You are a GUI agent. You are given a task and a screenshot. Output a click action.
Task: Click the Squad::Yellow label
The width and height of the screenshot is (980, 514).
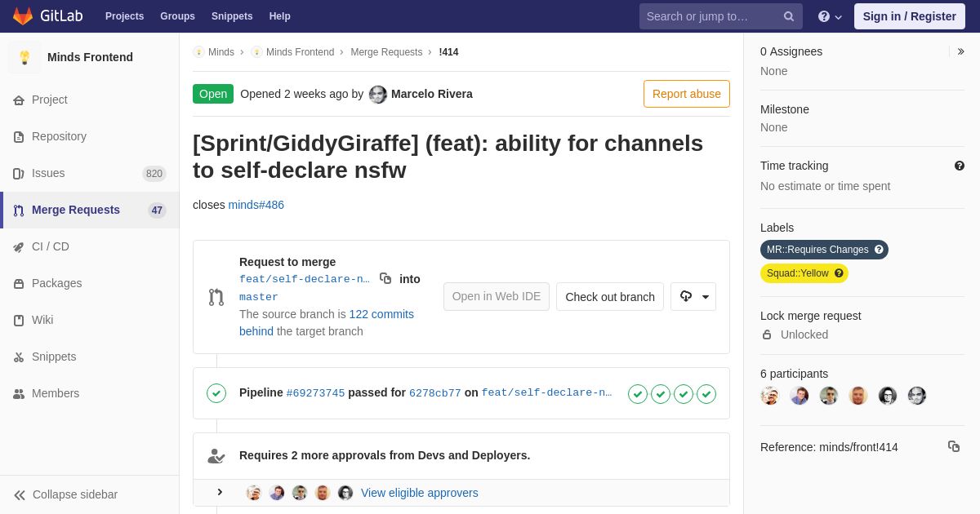click(797, 273)
